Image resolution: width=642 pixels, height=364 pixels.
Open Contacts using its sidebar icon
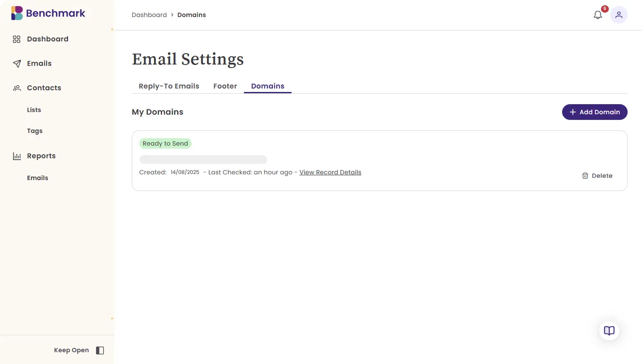pyautogui.click(x=17, y=88)
